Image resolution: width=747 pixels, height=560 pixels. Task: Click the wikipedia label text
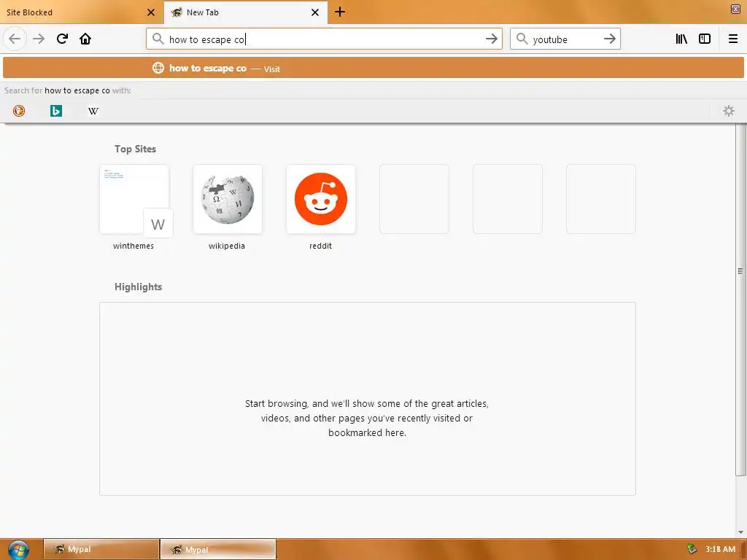[227, 246]
